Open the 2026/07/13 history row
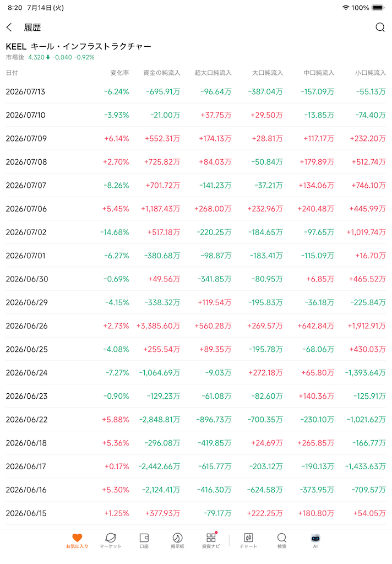This screenshot has width=392, height=564. [196, 92]
